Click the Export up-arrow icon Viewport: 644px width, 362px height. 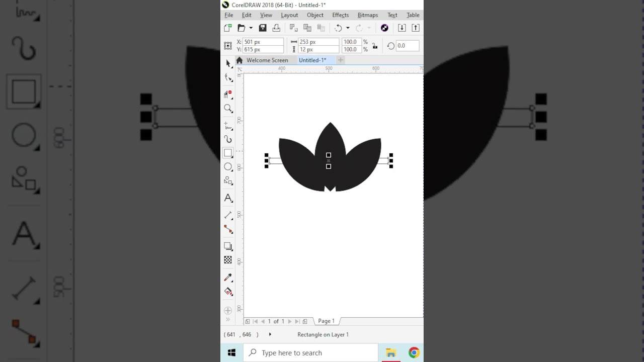click(416, 28)
